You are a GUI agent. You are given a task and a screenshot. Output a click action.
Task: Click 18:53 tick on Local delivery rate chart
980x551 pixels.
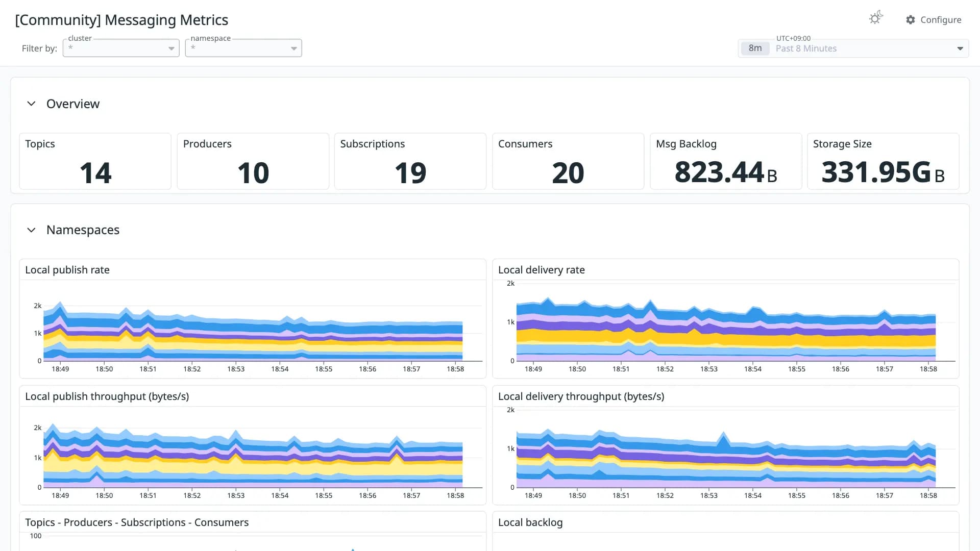pyautogui.click(x=708, y=369)
